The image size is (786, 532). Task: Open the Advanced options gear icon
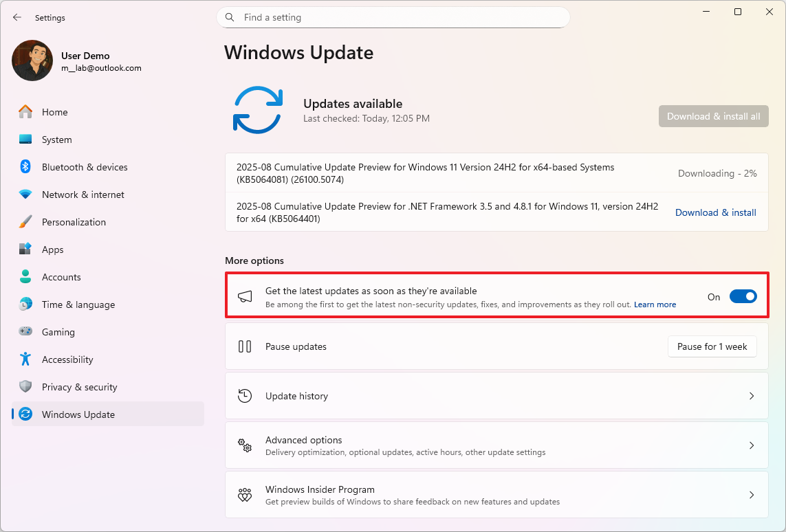[245, 445]
